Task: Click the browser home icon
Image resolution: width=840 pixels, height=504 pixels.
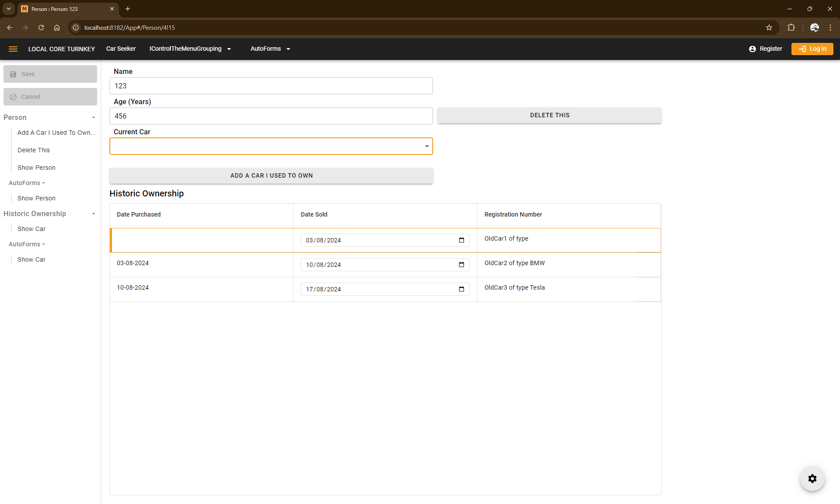Action: 57,28
